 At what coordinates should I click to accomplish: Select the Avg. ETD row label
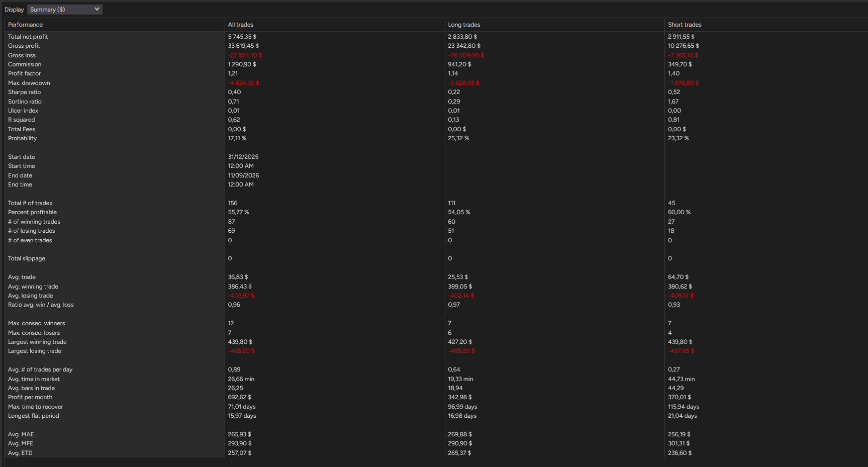(x=20, y=453)
